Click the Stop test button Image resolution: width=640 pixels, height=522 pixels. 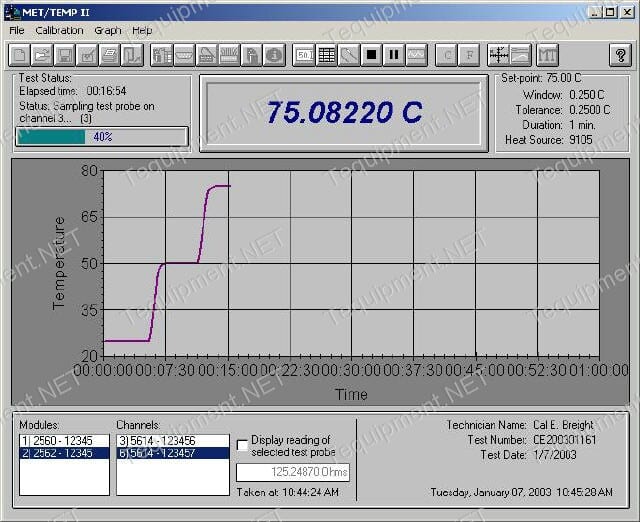point(371,54)
